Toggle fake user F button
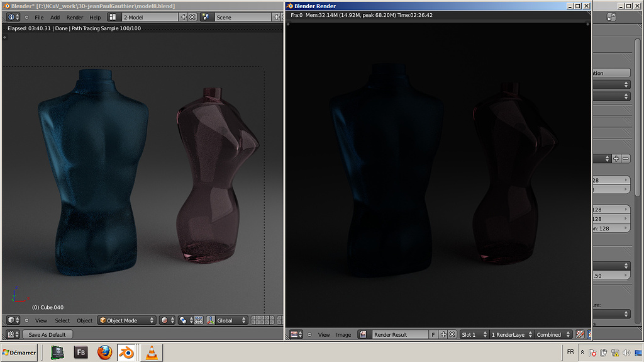This screenshot has height=362, width=644. pyautogui.click(x=433, y=334)
